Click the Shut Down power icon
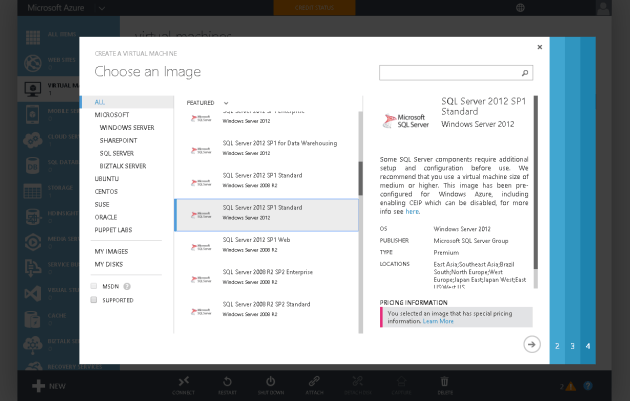The image size is (630, 401). point(270,381)
